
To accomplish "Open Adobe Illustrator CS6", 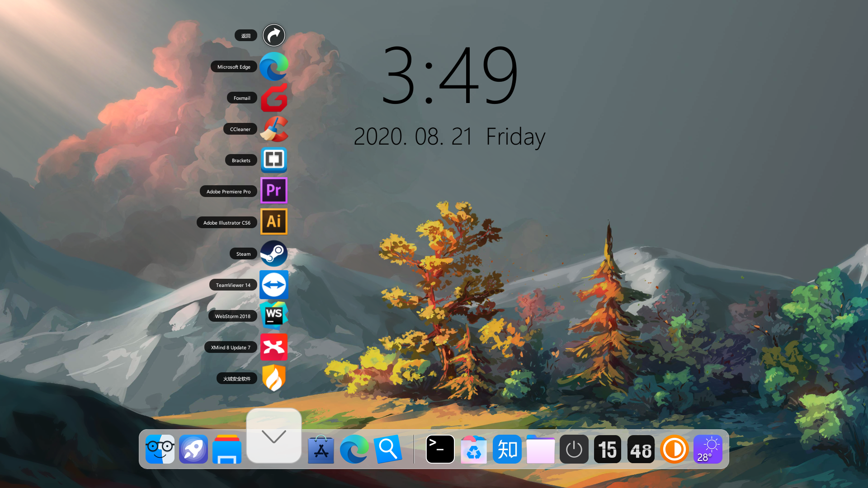I will pyautogui.click(x=274, y=222).
